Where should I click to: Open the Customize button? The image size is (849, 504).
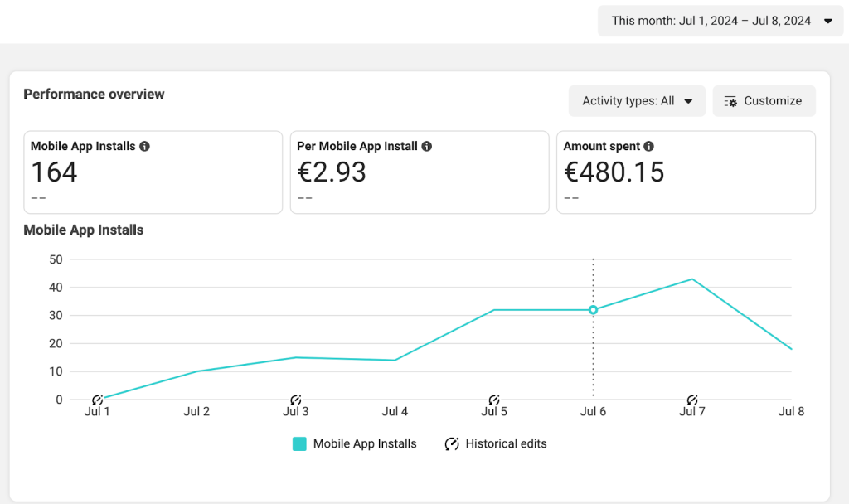coord(764,101)
